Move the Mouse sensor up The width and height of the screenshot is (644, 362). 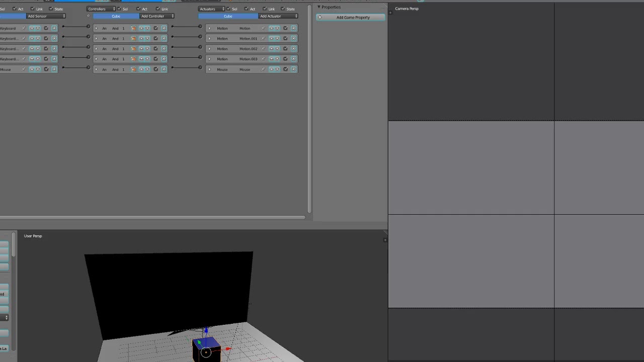click(32, 69)
